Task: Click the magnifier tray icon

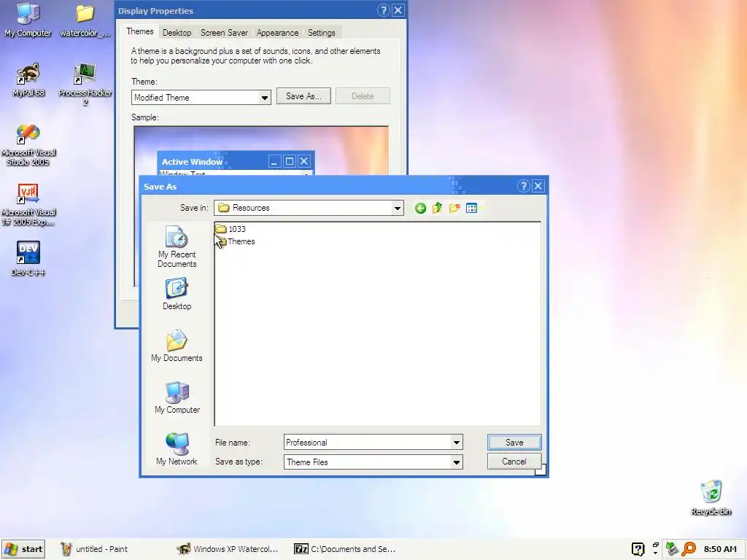Action: (x=689, y=549)
